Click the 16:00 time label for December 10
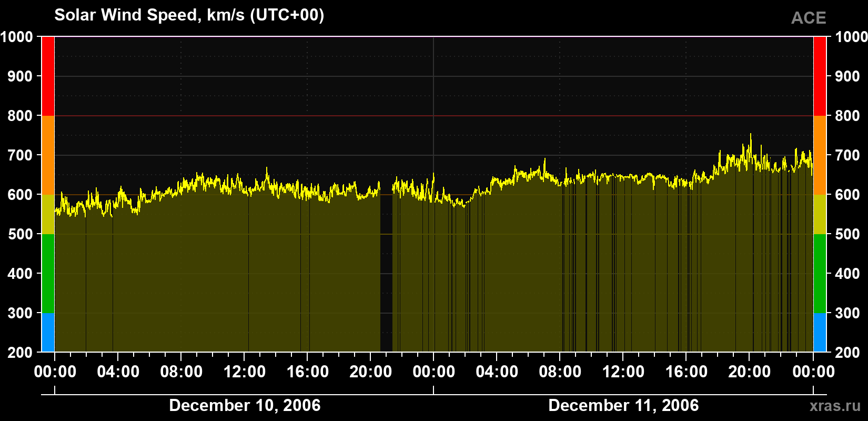868x421 pixels. 307,372
